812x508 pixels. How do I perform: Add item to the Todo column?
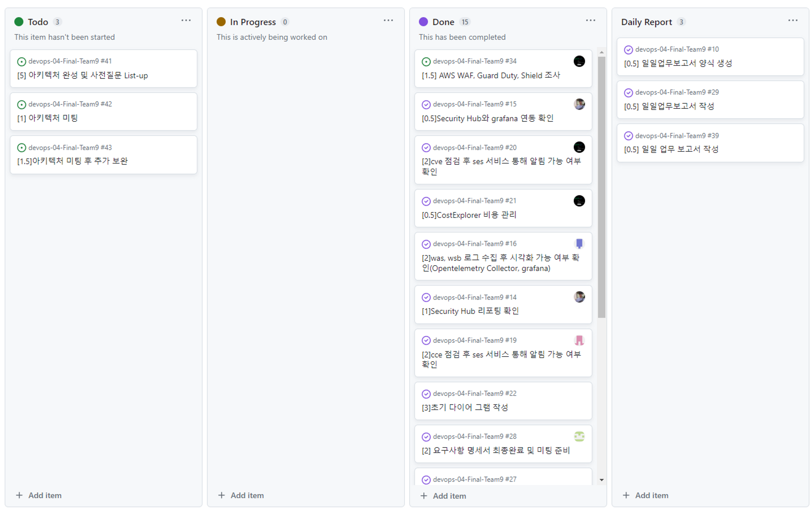pyautogui.click(x=39, y=495)
